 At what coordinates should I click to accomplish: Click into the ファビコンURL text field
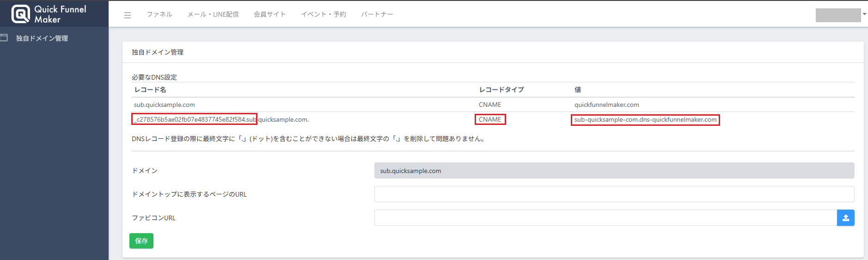click(x=605, y=218)
